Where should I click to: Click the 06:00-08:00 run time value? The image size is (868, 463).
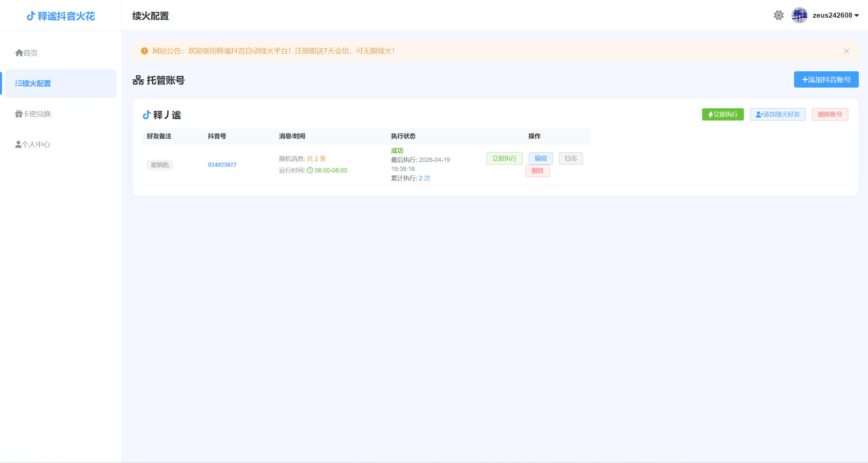click(331, 170)
